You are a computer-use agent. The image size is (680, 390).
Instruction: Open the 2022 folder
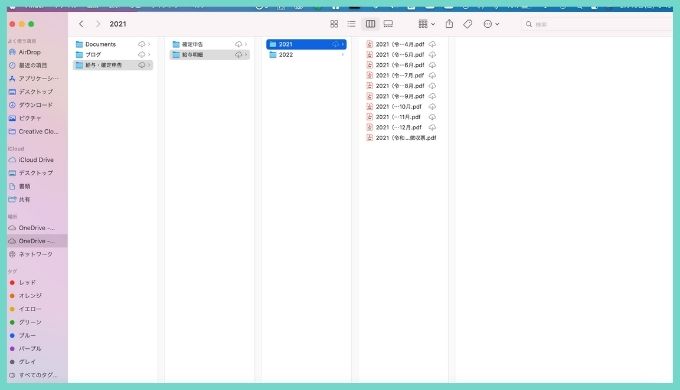(306, 55)
